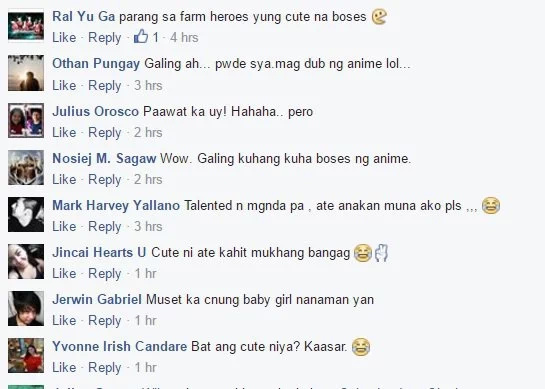
Task: Like Mark Harvey Yallano's comment
Action: [x=64, y=227]
